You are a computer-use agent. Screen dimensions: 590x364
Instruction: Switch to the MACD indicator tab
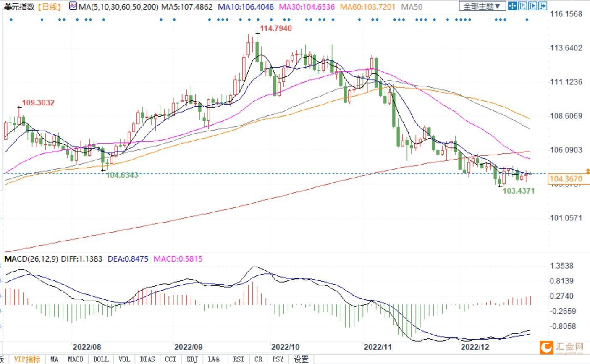pos(76,359)
